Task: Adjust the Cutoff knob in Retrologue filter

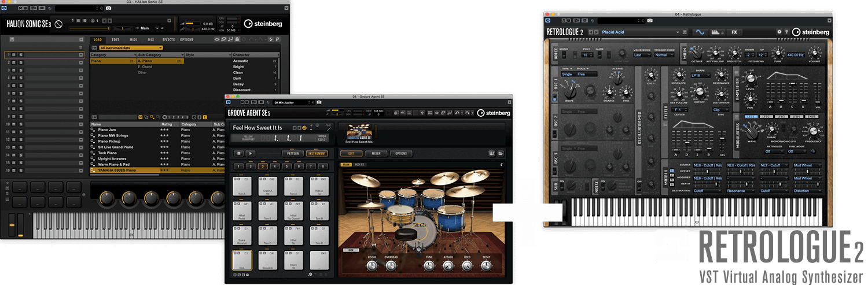Action: click(699, 91)
